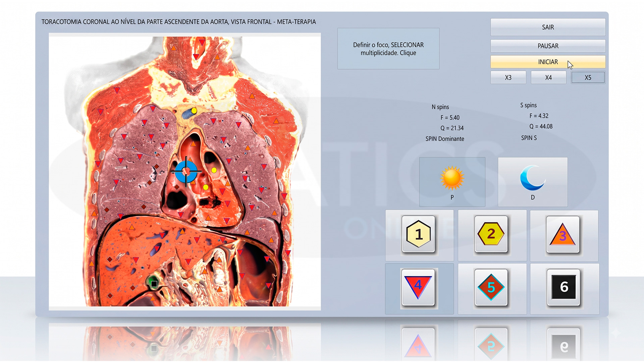Select X5 multiplicity

click(x=588, y=77)
